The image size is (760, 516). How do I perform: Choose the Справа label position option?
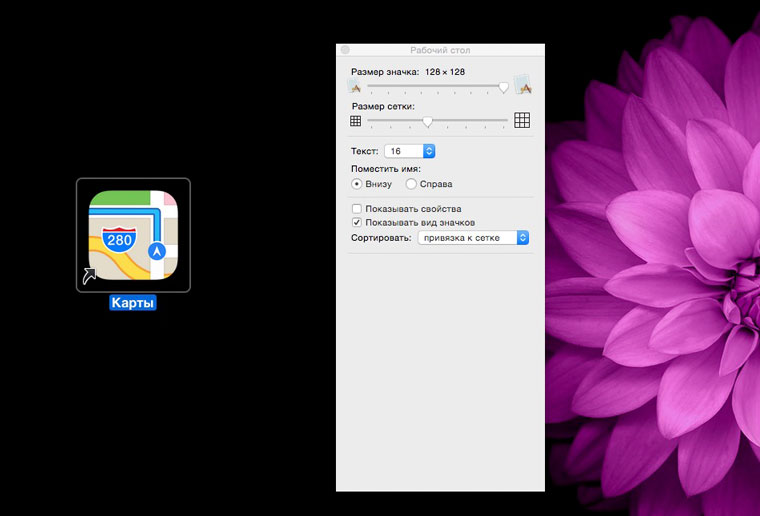click(411, 184)
